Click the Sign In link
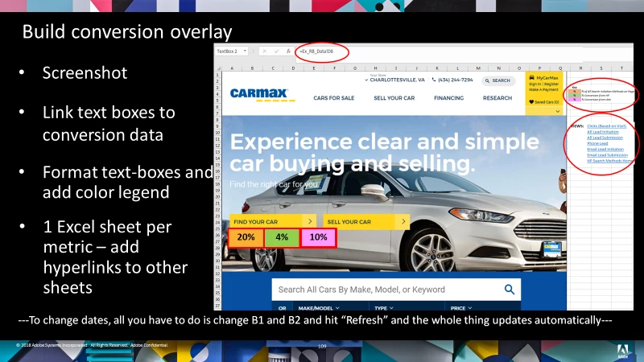The width and height of the screenshot is (644, 362). (x=535, y=84)
